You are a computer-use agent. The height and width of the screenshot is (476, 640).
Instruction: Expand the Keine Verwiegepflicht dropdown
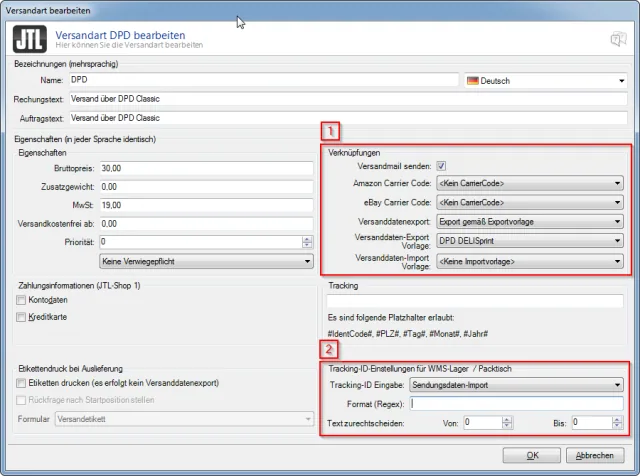click(207, 261)
